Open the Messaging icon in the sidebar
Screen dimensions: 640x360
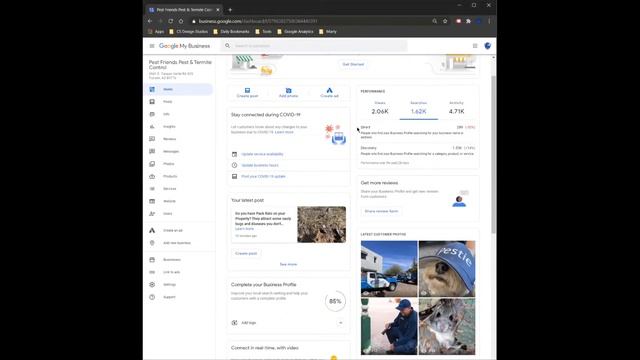click(x=152, y=151)
